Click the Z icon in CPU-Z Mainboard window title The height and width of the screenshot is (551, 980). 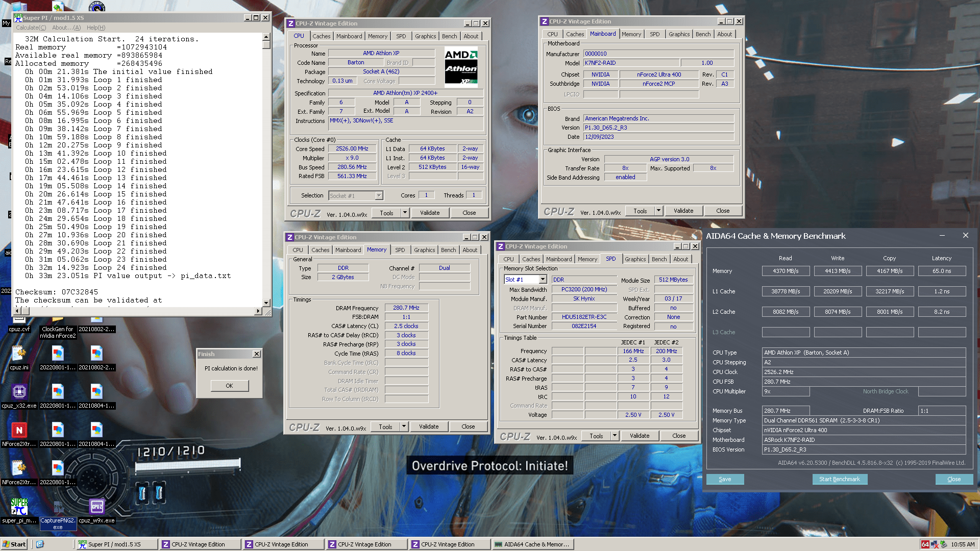pyautogui.click(x=545, y=21)
